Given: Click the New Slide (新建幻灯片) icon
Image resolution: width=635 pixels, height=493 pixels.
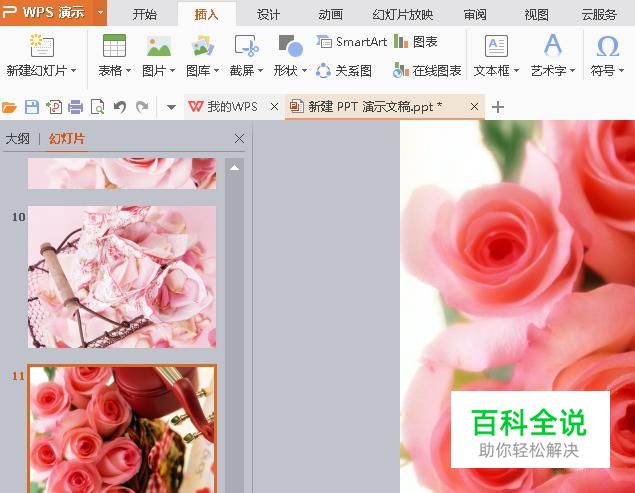Looking at the screenshot, I should pos(42,45).
